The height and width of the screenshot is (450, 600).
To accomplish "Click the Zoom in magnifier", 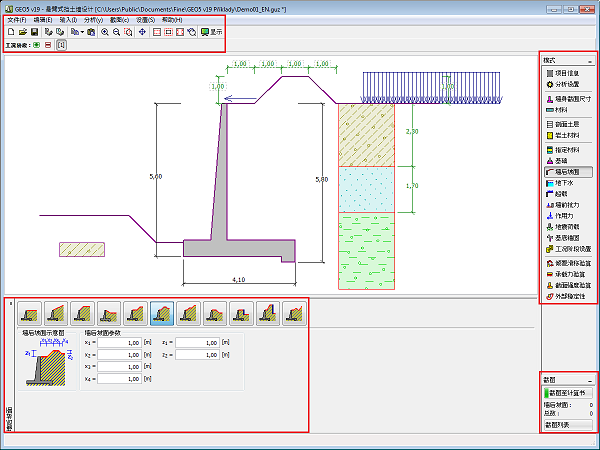I will tap(105, 32).
